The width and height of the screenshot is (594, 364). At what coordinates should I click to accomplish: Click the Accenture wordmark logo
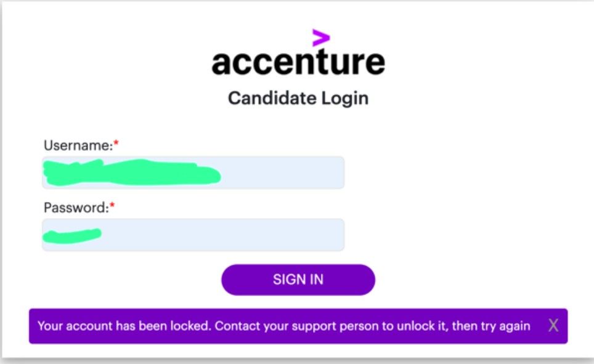point(298,62)
